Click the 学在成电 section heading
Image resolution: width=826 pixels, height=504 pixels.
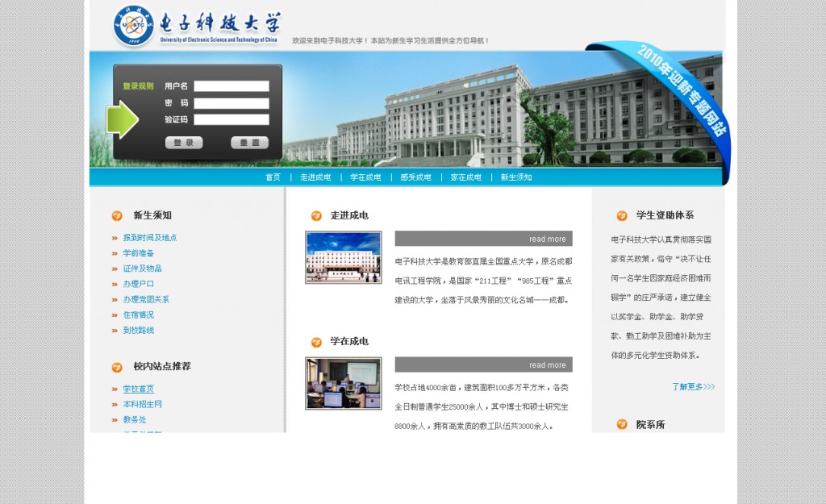pyautogui.click(x=349, y=341)
